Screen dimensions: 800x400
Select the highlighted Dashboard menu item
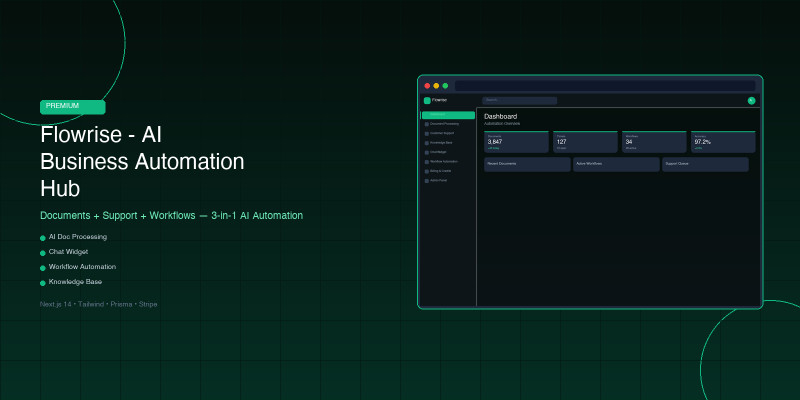tap(447, 115)
